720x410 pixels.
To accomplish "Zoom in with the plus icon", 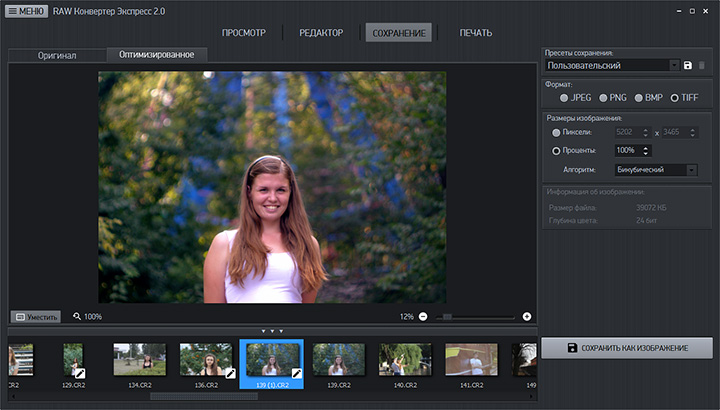I will tap(527, 316).
